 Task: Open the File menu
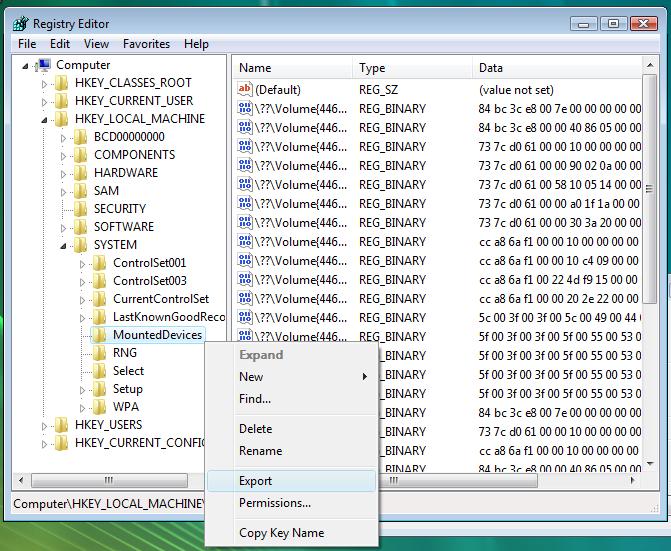click(x=27, y=44)
